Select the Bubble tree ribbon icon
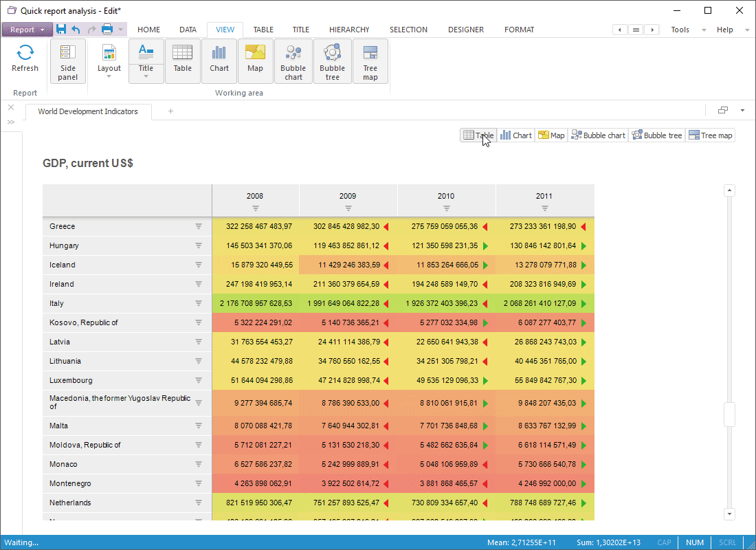 332,61
